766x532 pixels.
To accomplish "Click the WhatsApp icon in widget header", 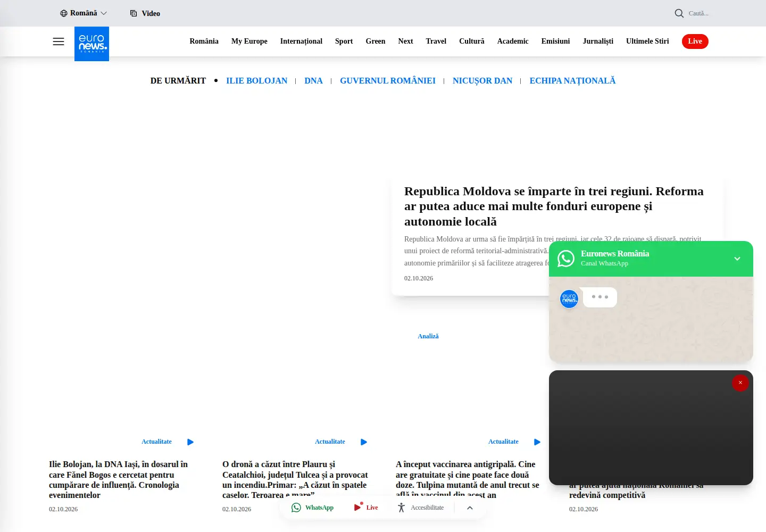I will [566, 259].
